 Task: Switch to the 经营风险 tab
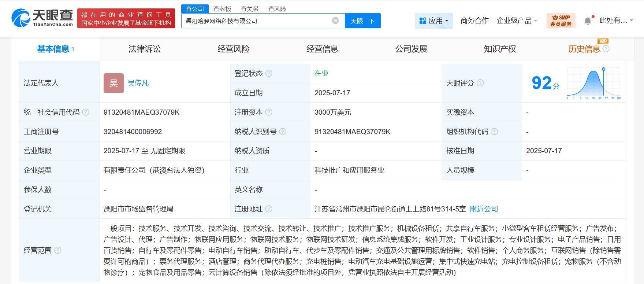[x=234, y=49]
